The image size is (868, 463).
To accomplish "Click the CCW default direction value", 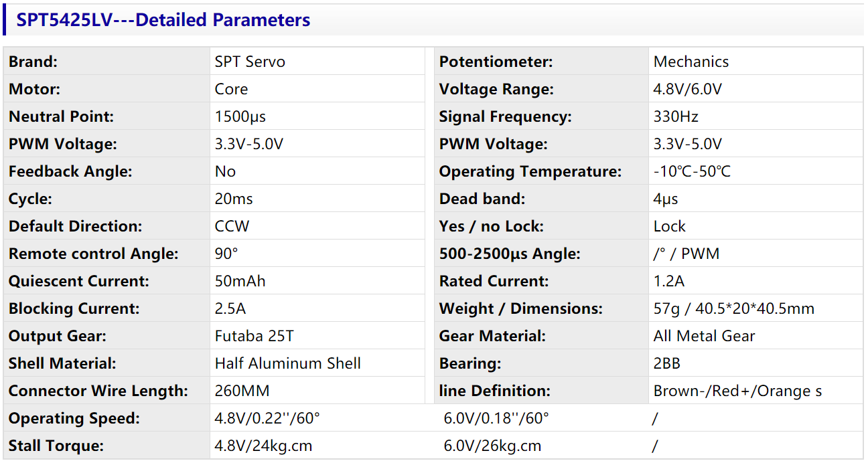I will (232, 226).
